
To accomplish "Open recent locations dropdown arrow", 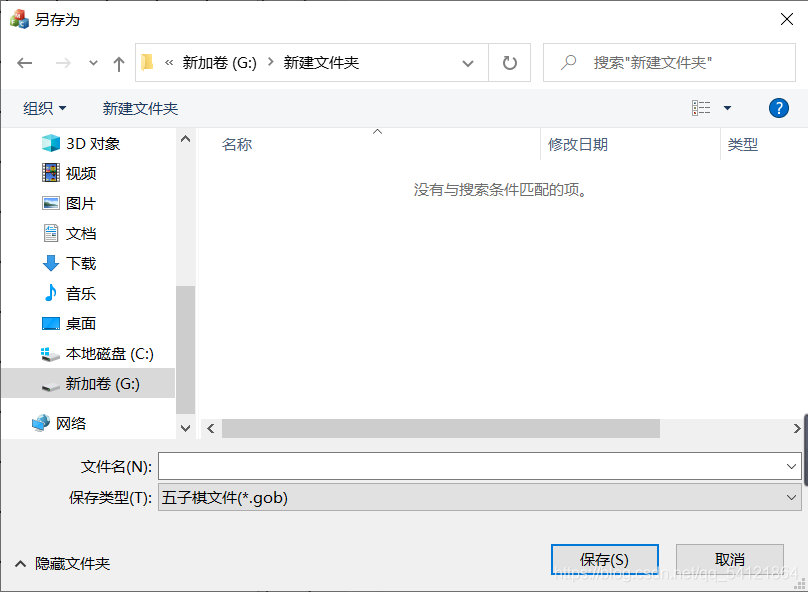I will tap(93, 63).
